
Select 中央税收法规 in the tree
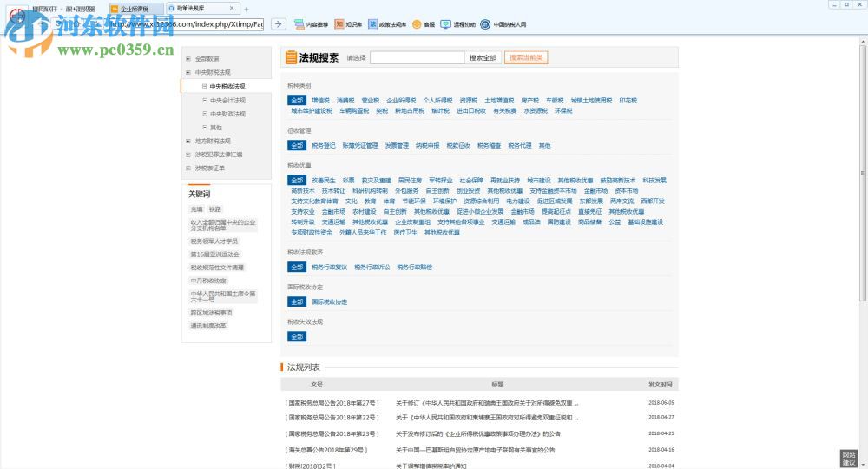click(x=227, y=86)
